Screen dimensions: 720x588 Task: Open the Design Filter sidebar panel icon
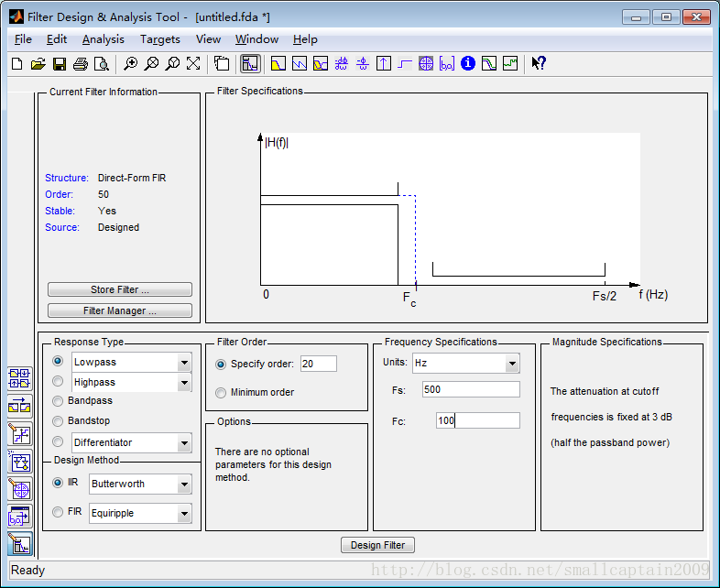(x=20, y=544)
